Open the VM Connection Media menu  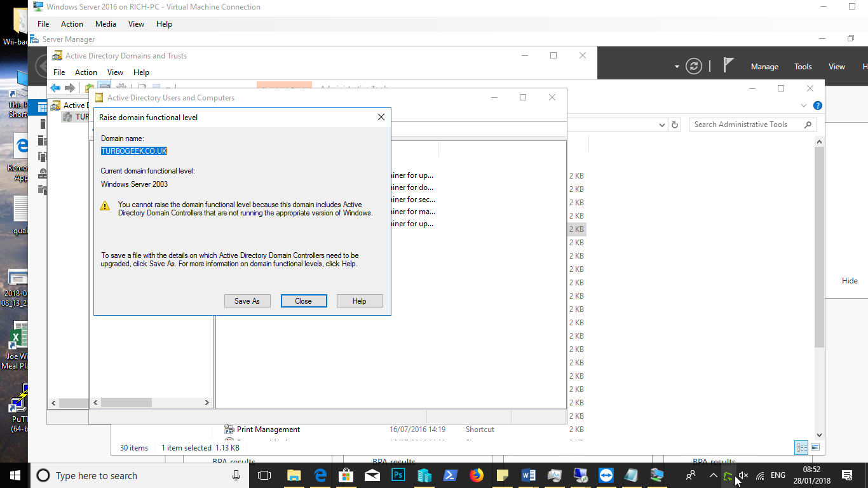105,24
